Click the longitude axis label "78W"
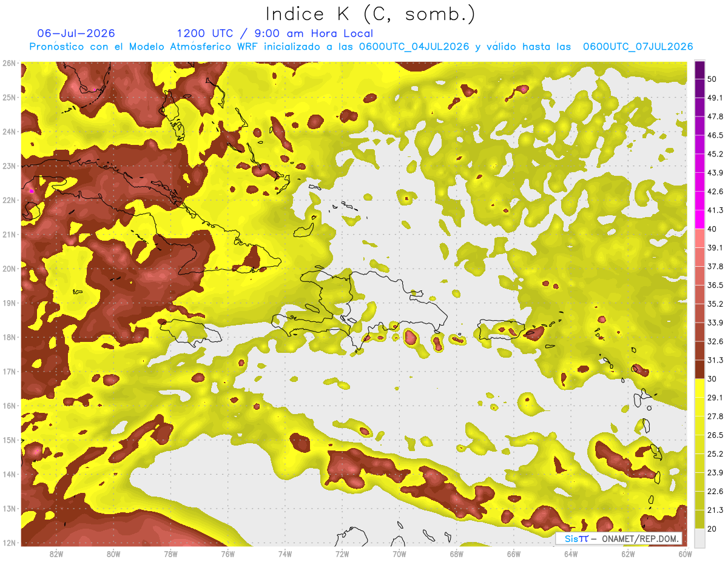This screenshot has height=562, width=728. [170, 554]
